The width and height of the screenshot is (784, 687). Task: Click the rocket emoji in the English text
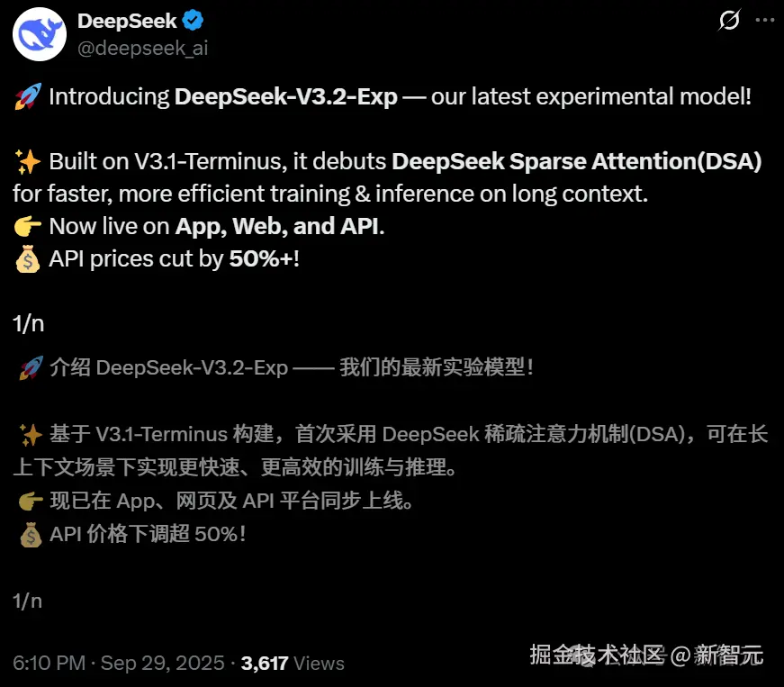tap(28, 96)
